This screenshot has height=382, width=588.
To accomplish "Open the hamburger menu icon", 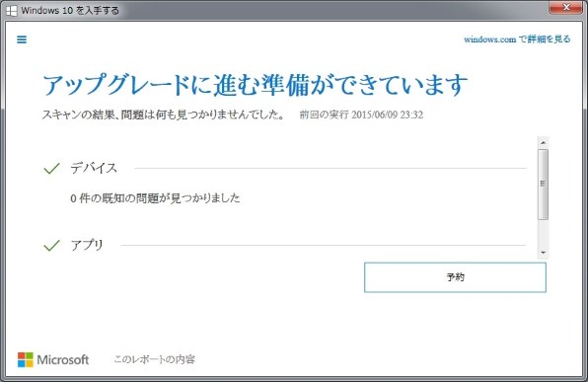I will pos(22,39).
